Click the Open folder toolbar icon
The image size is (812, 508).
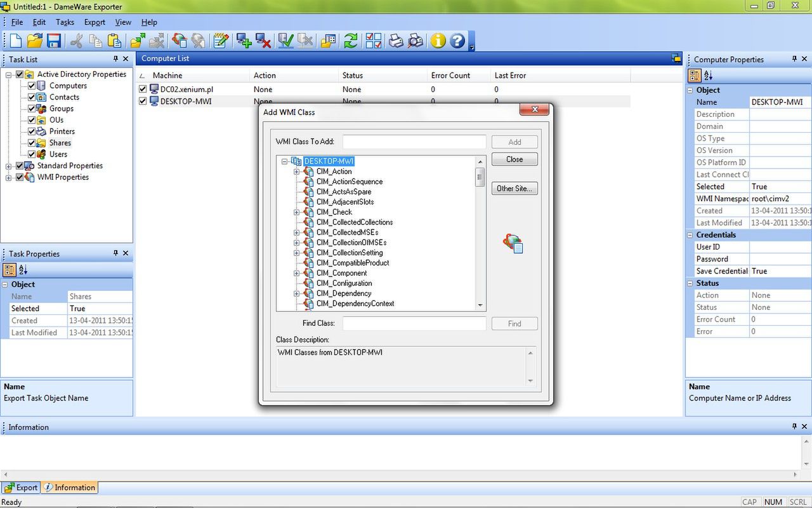(x=35, y=41)
